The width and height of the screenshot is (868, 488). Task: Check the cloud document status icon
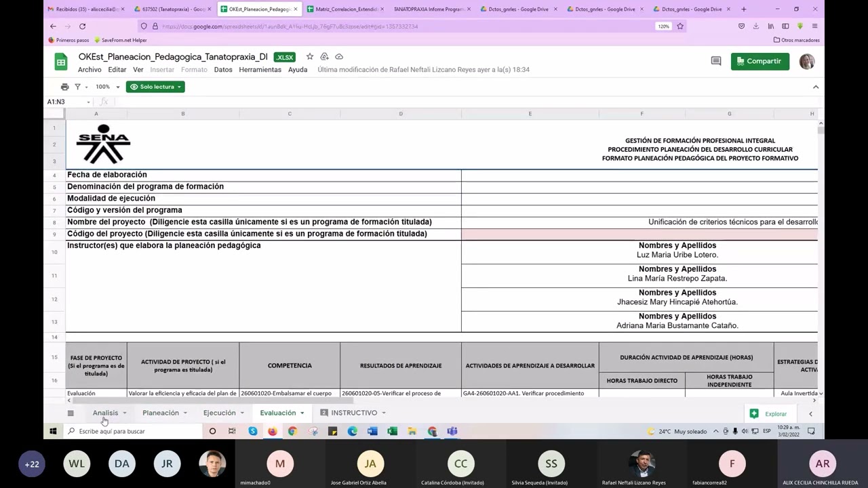(339, 57)
